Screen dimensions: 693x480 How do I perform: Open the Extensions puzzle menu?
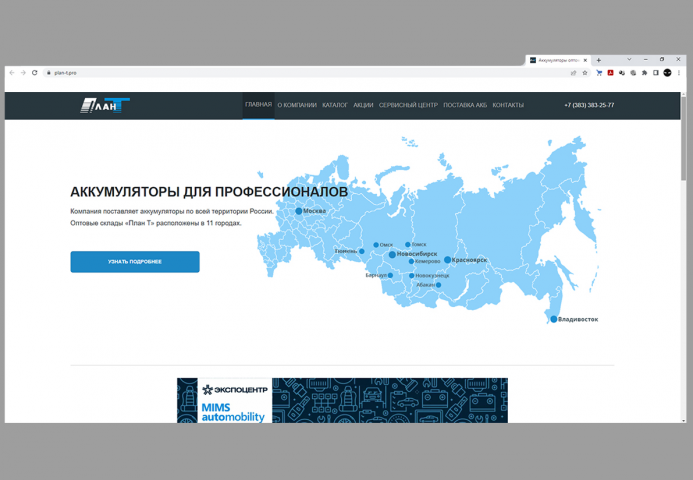[644, 73]
